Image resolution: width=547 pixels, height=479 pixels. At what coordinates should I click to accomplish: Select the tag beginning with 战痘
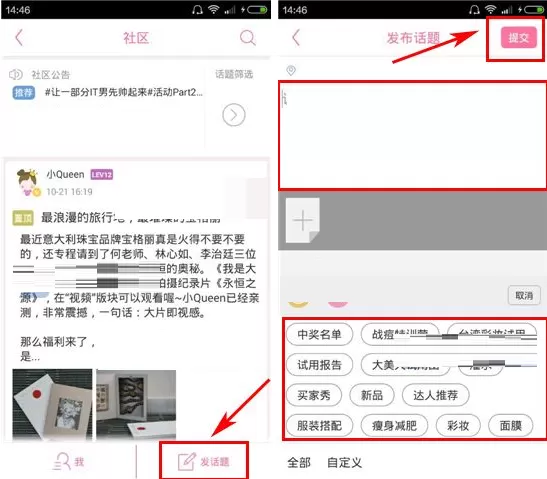coord(400,335)
